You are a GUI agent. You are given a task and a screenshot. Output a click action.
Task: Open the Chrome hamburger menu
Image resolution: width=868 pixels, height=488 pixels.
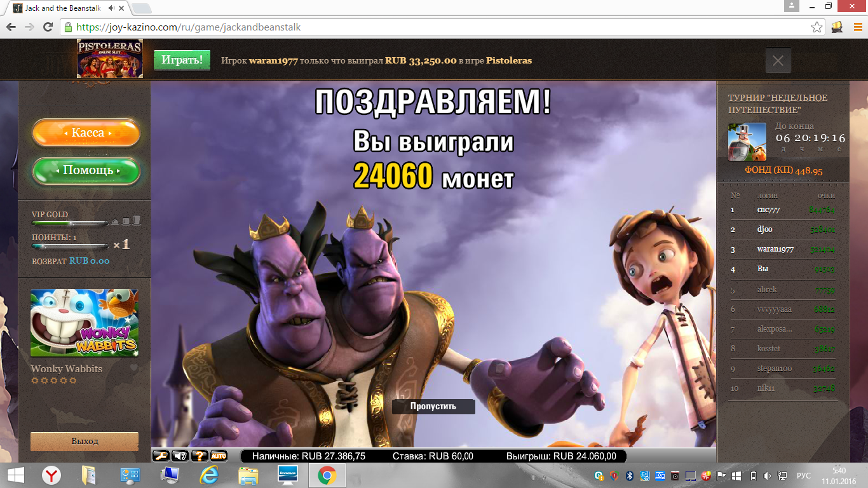(857, 27)
